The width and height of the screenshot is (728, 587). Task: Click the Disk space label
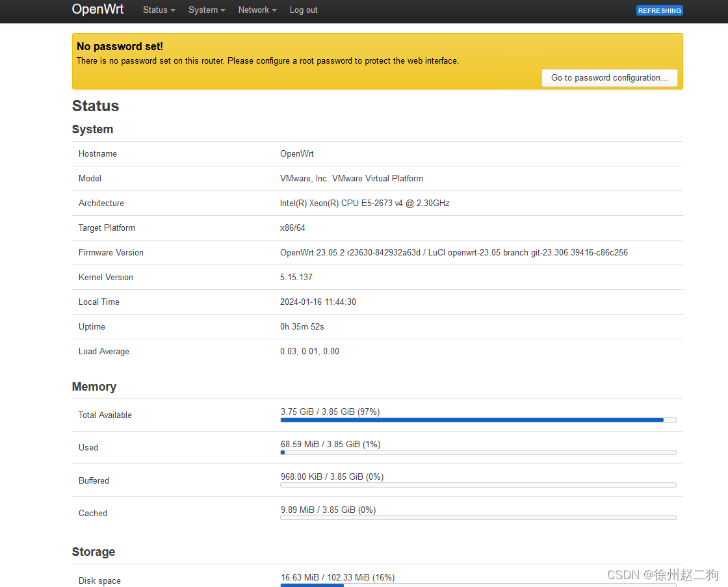click(99, 580)
